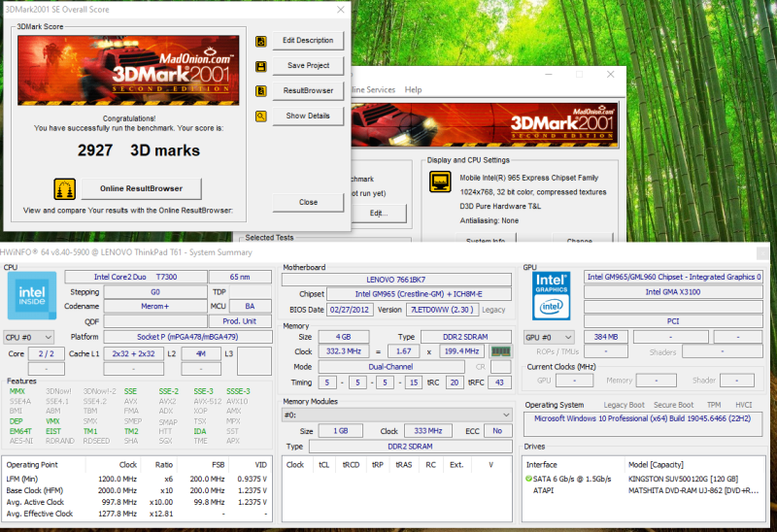Image resolution: width=777 pixels, height=532 pixels.
Task: Click the Edit Description icon
Action: click(261, 41)
